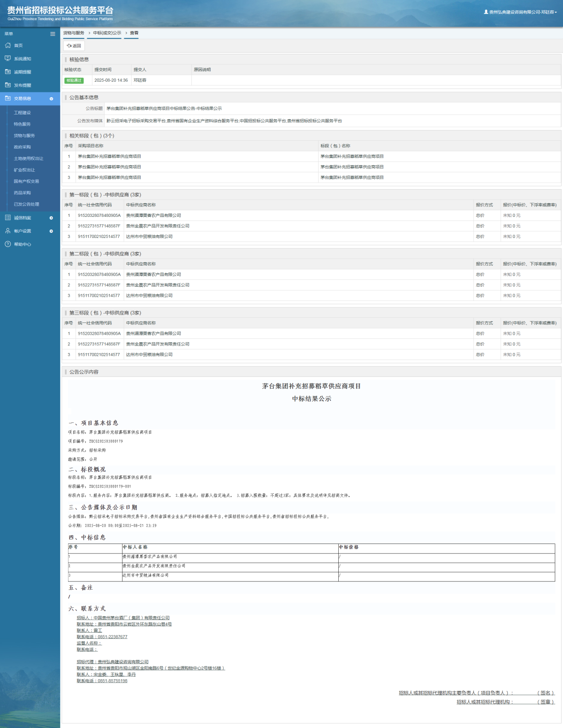Click the 帐户设置 user icon

8,231
